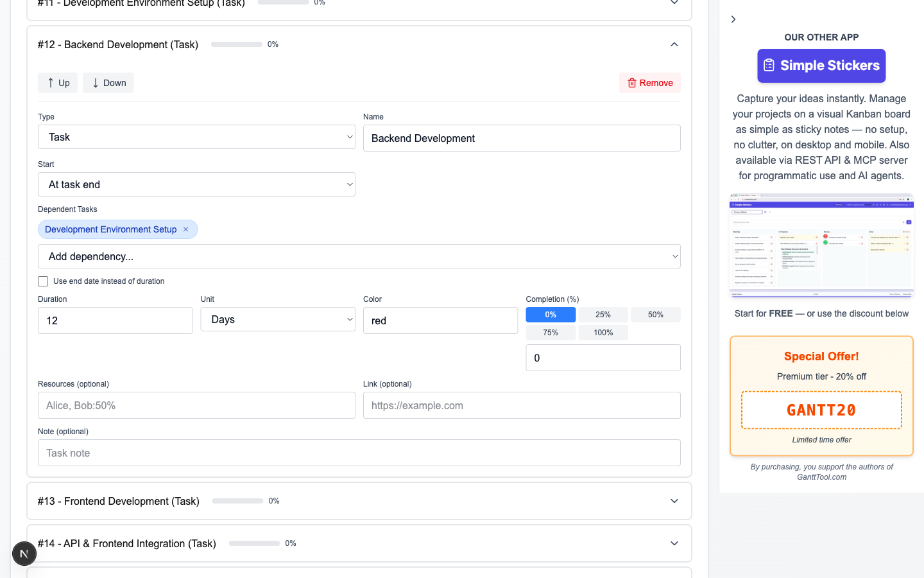The image size is (924, 578).
Task: Click the Link optional input field
Action: point(522,405)
